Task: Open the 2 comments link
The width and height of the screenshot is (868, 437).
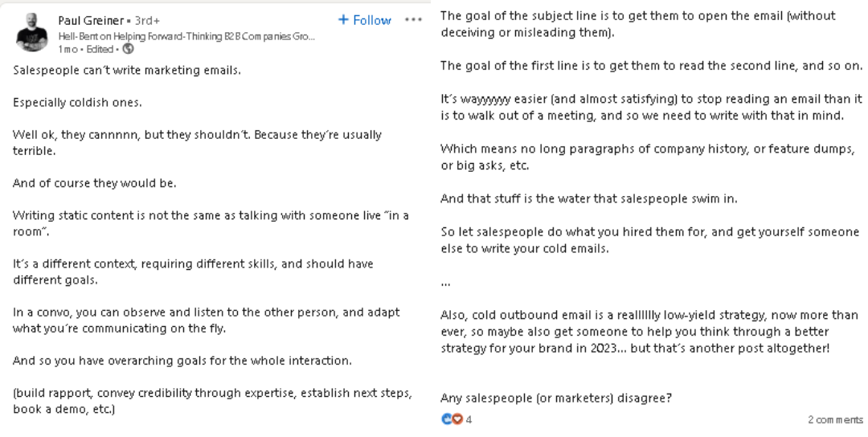Action: (x=835, y=420)
